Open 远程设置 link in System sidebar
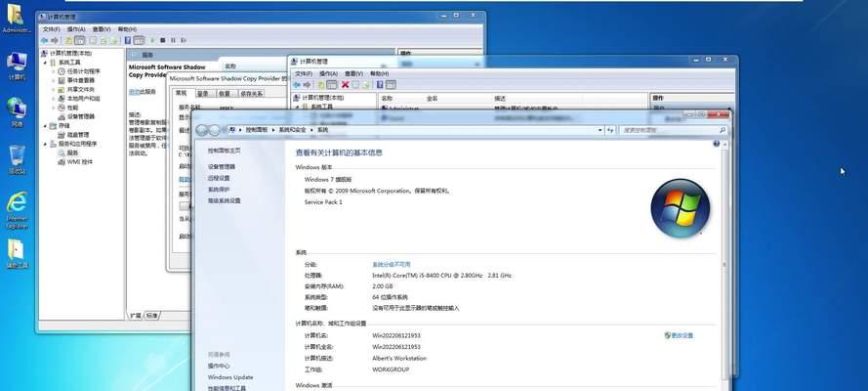This screenshot has width=868, height=391. 219,178
